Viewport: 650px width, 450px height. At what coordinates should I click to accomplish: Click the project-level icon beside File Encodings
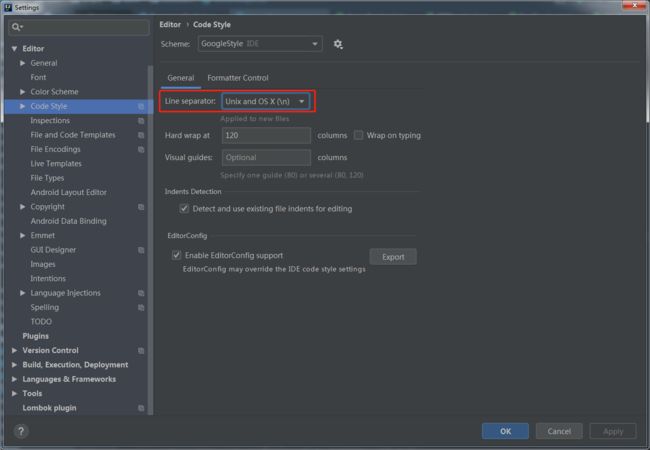[x=141, y=149]
